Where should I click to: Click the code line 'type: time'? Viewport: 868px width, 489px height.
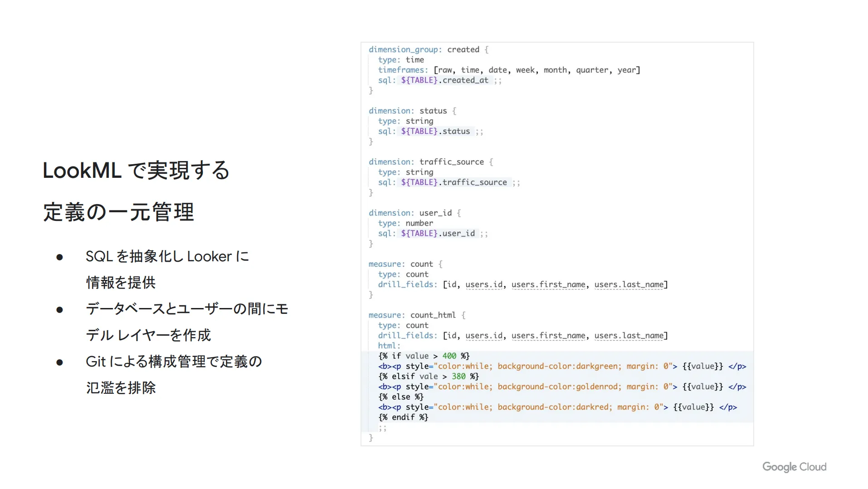point(401,60)
